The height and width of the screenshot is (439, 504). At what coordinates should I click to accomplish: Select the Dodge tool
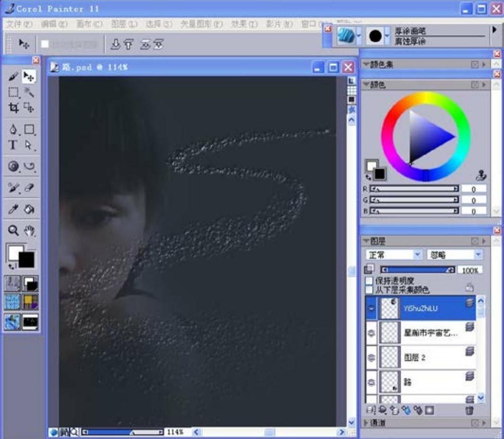click(x=13, y=166)
